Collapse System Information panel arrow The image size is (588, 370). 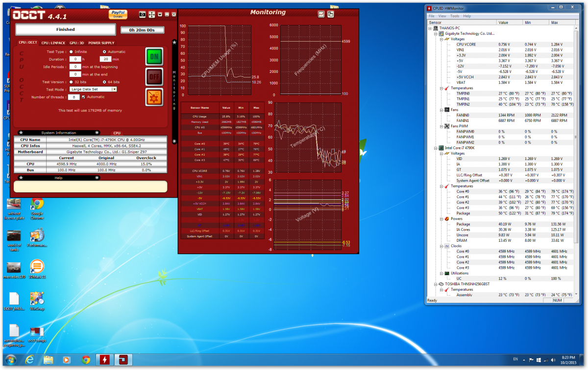coord(97,133)
